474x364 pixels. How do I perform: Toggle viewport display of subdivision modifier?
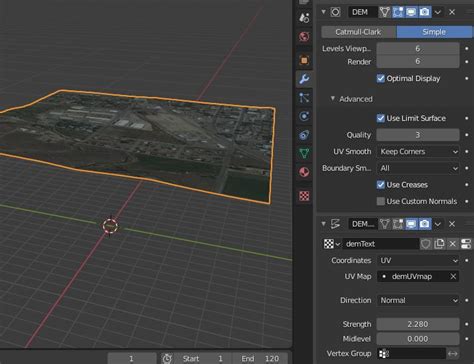tap(411, 12)
